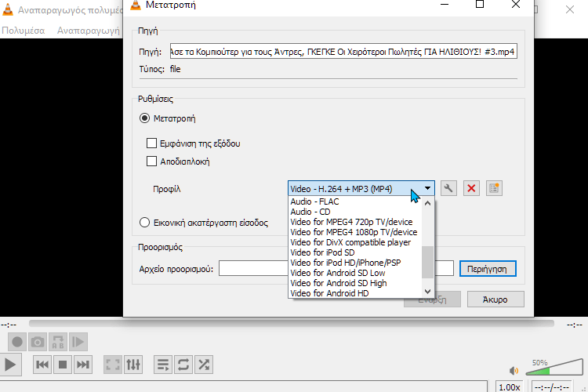Image resolution: width=588 pixels, height=392 pixels.
Task: Select the Μετατροπή radio button
Action: pos(144,118)
